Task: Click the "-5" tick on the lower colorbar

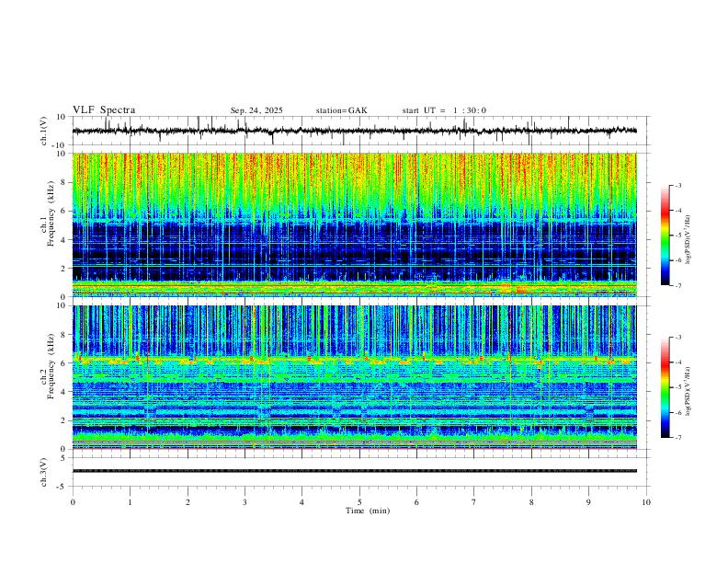Action: tap(678, 387)
